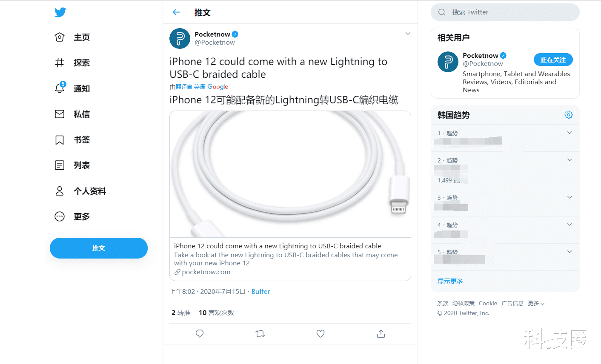Open trend settings via the gear icon
Viewport: 601px width, 364px height.
click(569, 114)
